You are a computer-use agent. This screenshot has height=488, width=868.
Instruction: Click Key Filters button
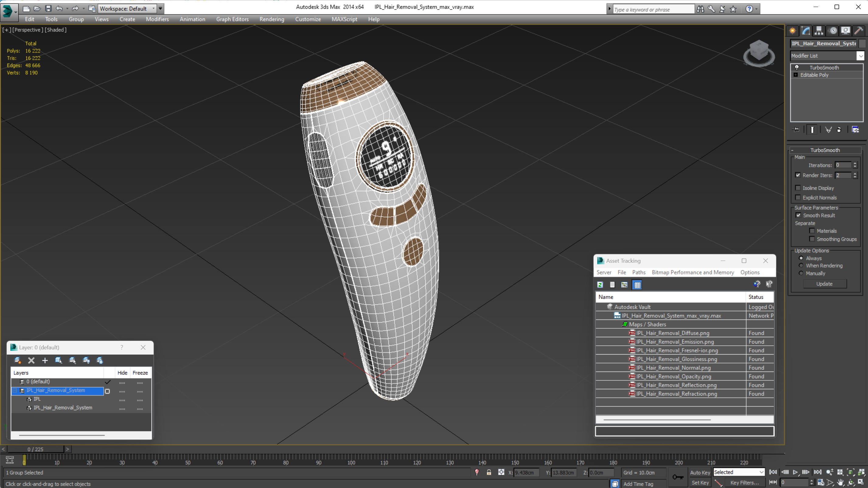(744, 483)
